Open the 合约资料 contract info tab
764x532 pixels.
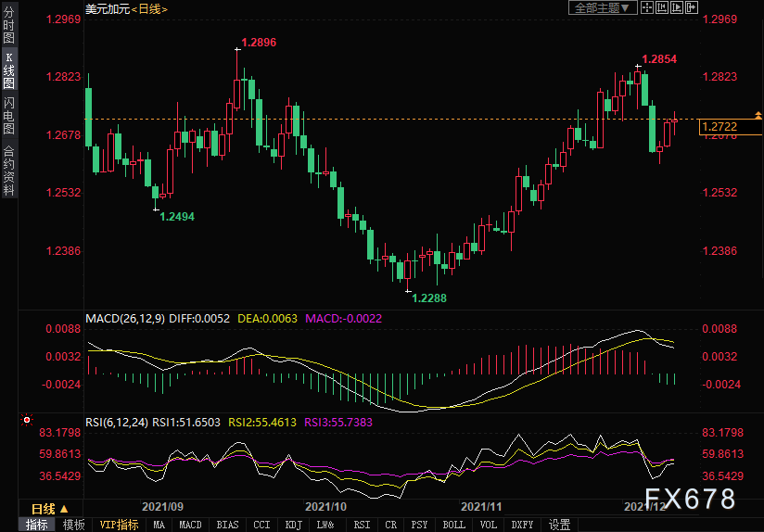pos(8,170)
